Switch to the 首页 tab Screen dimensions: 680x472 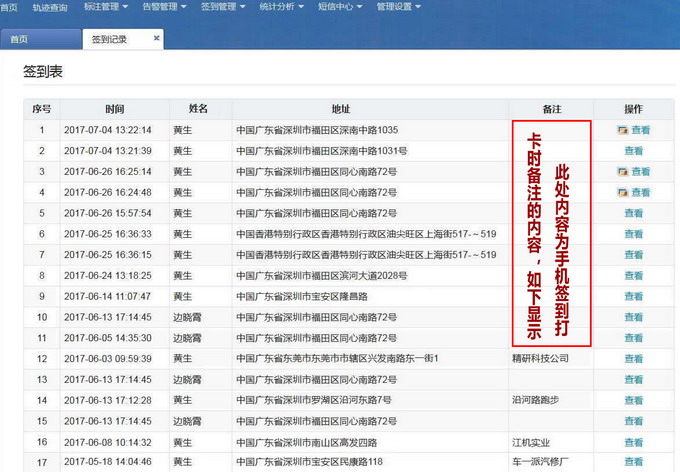18,40
